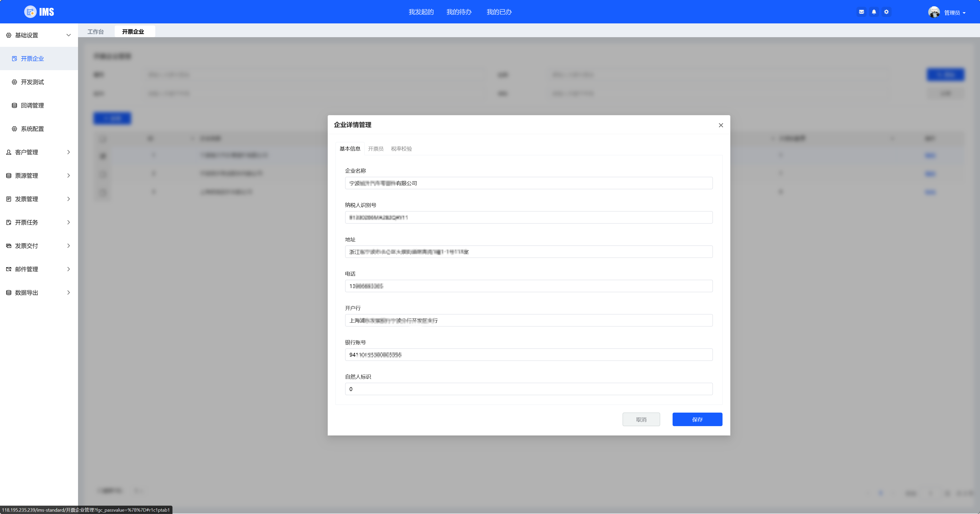Open the notification bell icon

coord(874,12)
